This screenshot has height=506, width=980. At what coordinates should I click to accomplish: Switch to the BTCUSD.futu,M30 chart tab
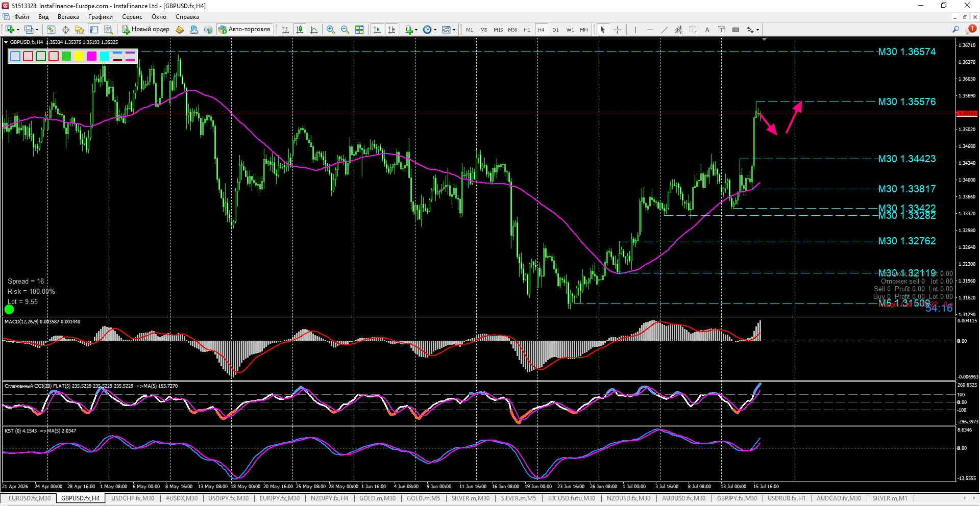[572, 498]
